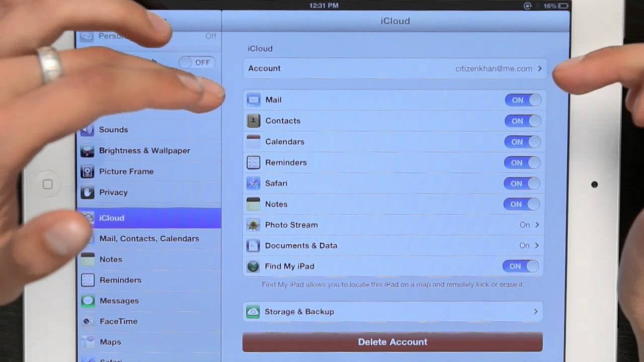Open Storage & Backup via chevron
This screenshot has height=362, width=644.
[x=535, y=312]
